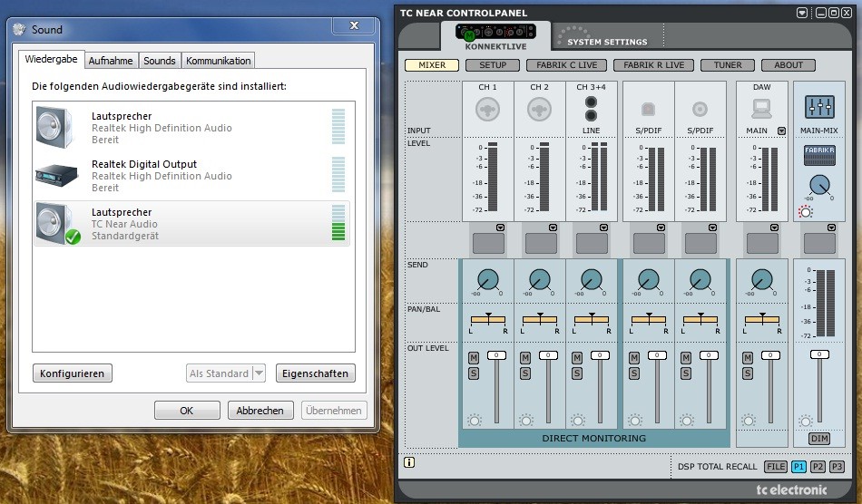Solo channel CH 2
The image size is (862, 504).
[525, 373]
